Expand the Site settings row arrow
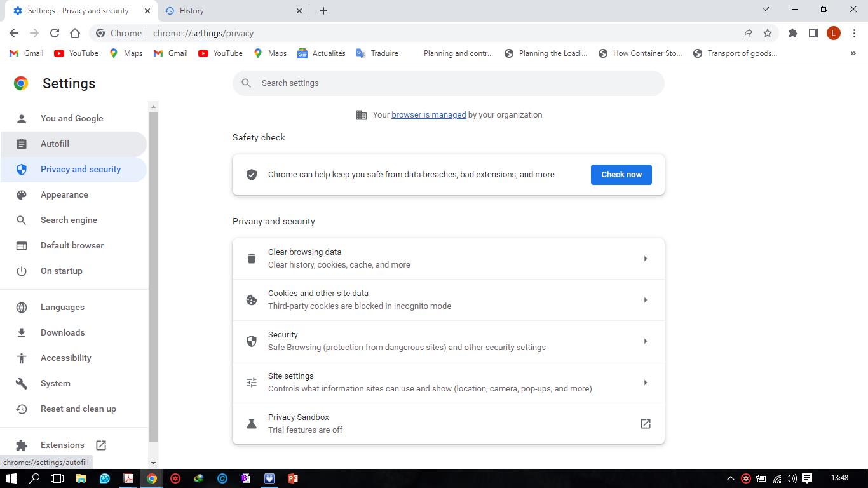Screen dimensions: 868x488 645,383
